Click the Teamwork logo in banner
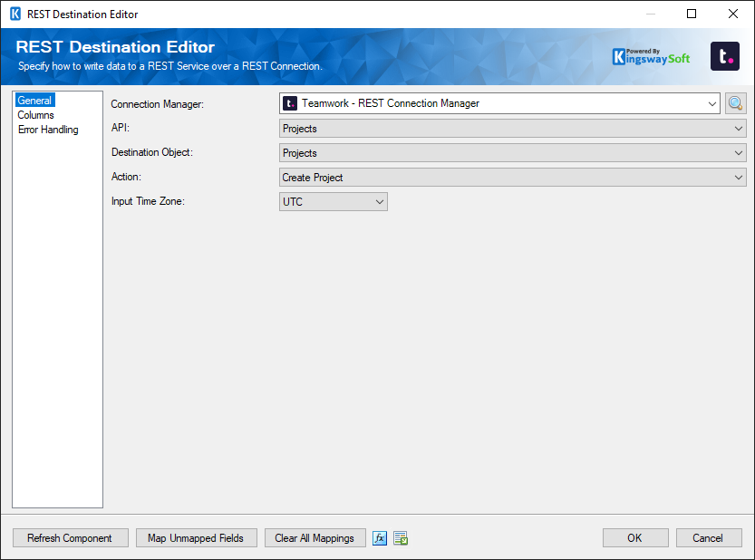 point(725,56)
